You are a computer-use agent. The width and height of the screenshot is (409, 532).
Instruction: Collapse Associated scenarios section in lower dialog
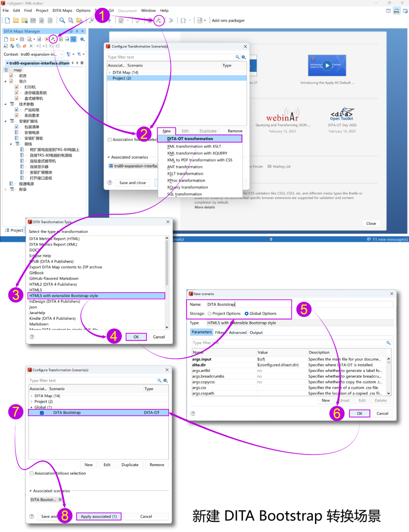(x=30, y=491)
